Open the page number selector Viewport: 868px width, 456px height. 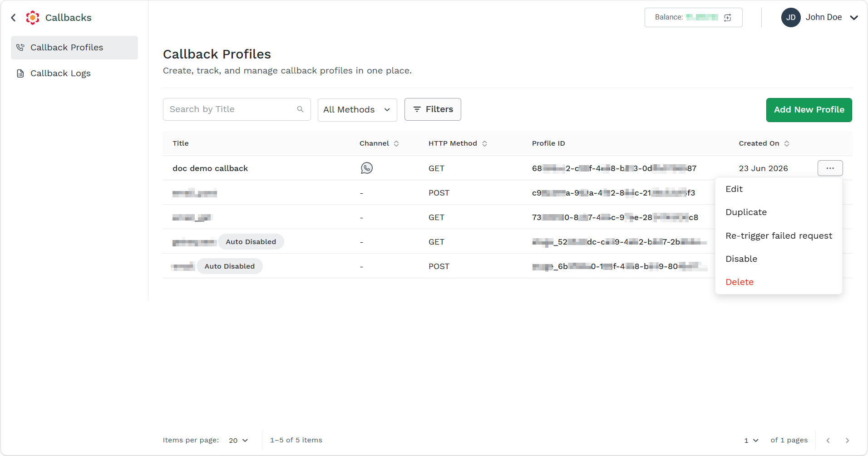pyautogui.click(x=751, y=441)
